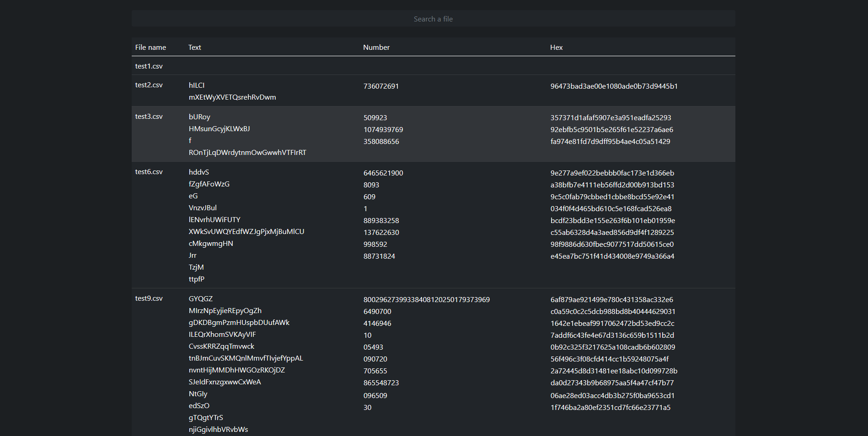868x436 pixels.
Task: Click hex 2a72445d8d31481ee18abc10d099728b
Action: click(614, 371)
